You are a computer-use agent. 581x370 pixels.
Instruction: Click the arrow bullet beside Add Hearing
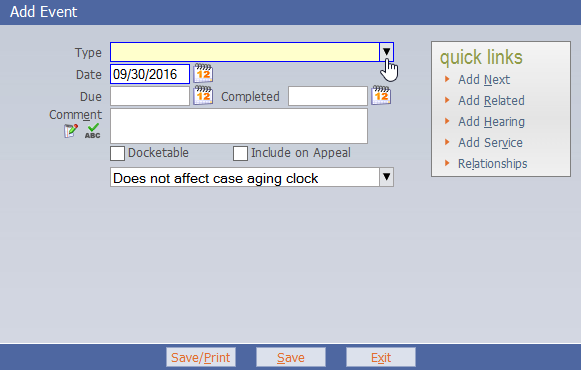click(x=447, y=121)
